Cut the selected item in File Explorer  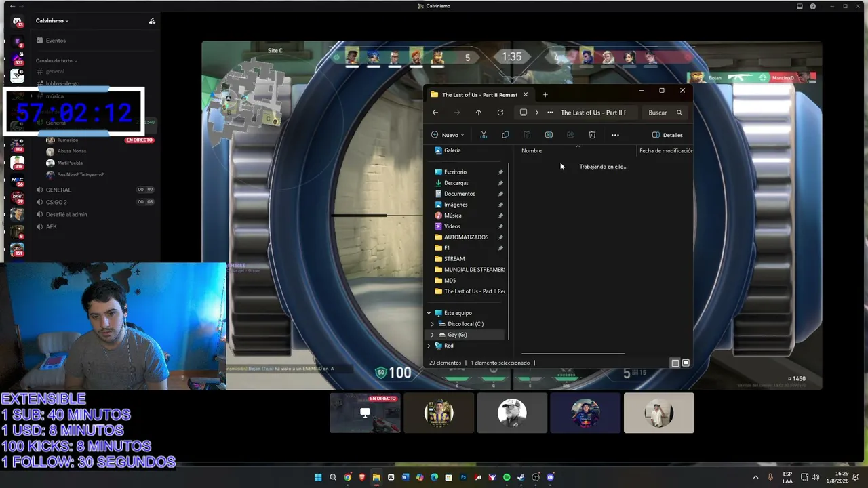pos(484,135)
